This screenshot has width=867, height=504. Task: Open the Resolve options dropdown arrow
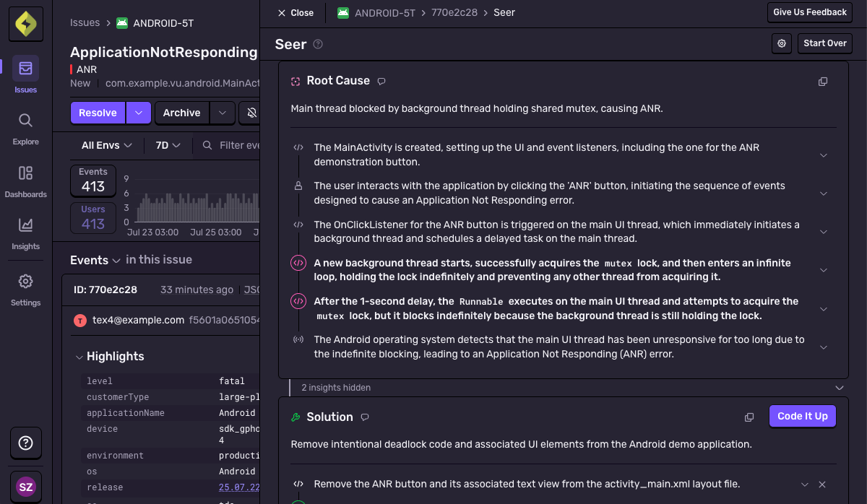tap(139, 113)
